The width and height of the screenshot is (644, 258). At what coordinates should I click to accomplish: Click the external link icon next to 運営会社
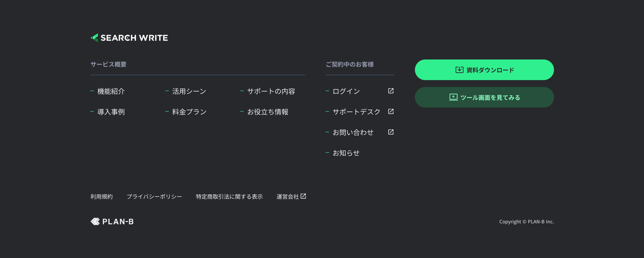[304, 196]
